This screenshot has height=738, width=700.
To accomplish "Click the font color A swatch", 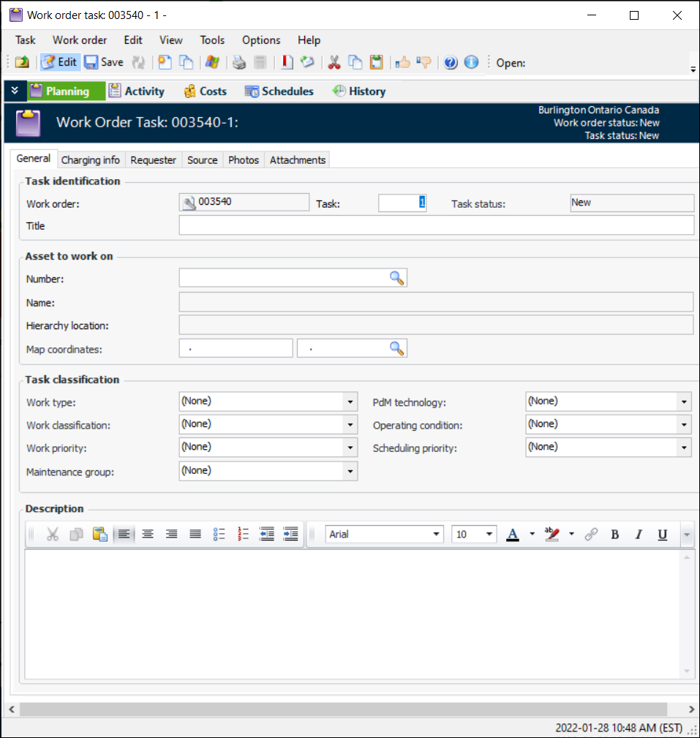I will 513,535.
